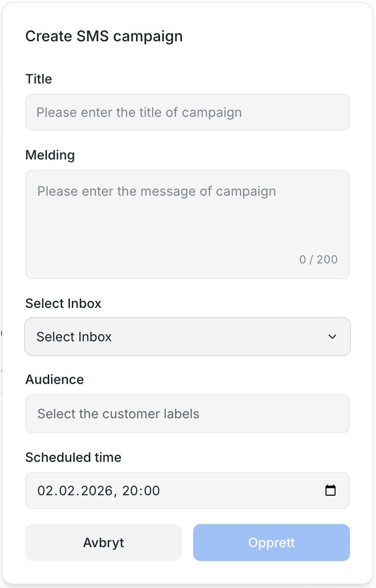This screenshot has height=588, width=376.
Task: Click the Title field label
Action: point(39,79)
